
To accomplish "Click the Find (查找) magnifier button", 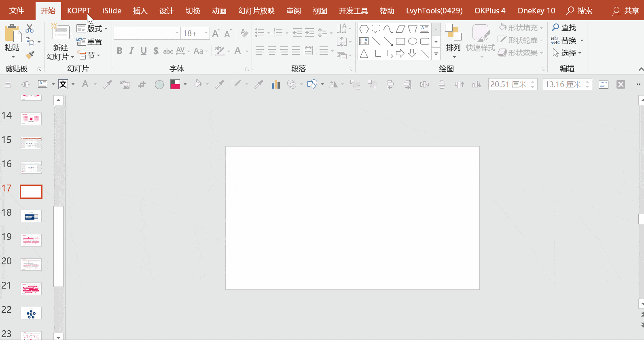I will click(564, 28).
